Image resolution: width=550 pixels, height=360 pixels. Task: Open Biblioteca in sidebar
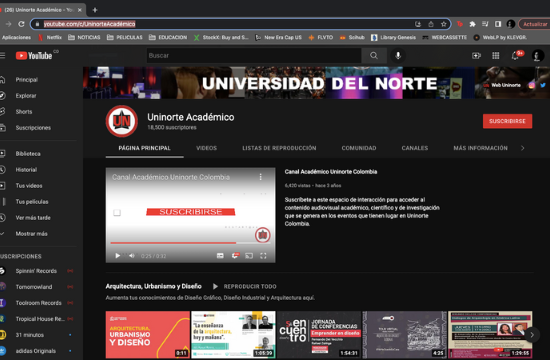(x=28, y=153)
